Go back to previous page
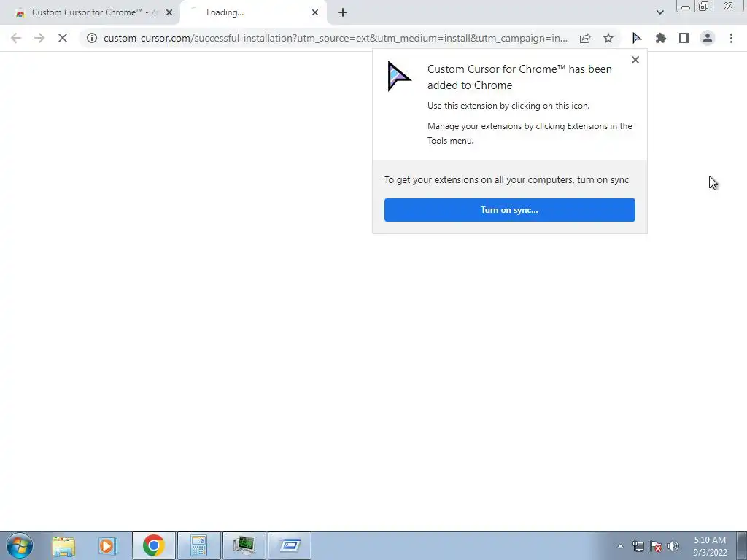Image resolution: width=747 pixels, height=560 pixels. click(x=16, y=38)
